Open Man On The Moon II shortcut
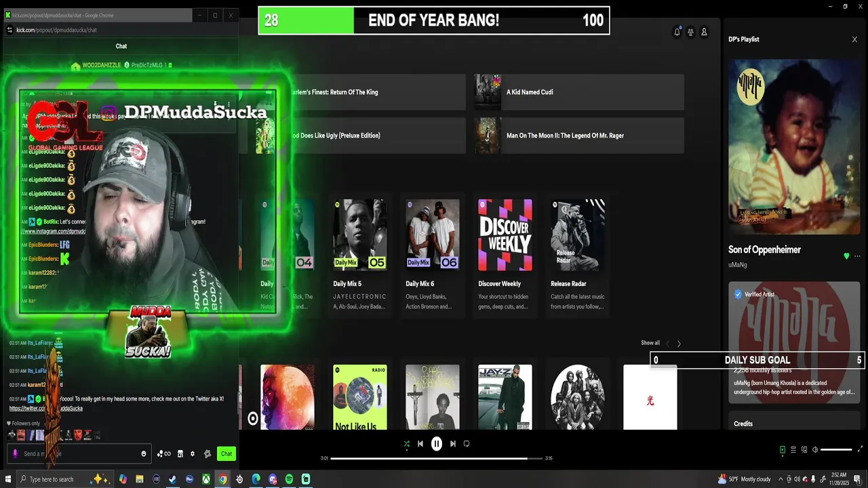 (578, 136)
